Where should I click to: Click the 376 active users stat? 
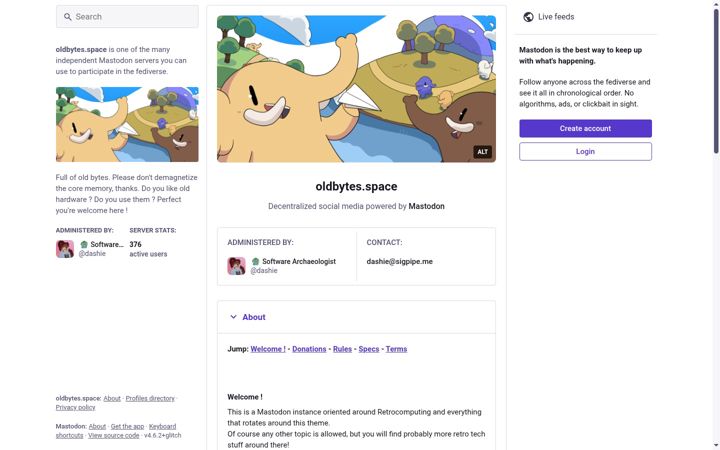tap(148, 249)
